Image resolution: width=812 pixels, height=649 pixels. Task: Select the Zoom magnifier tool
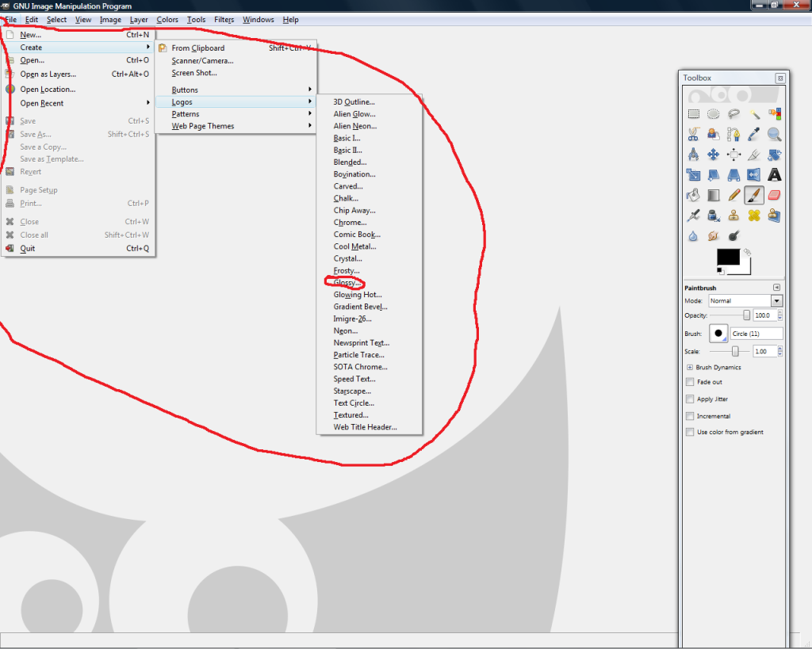pyautogui.click(x=774, y=134)
